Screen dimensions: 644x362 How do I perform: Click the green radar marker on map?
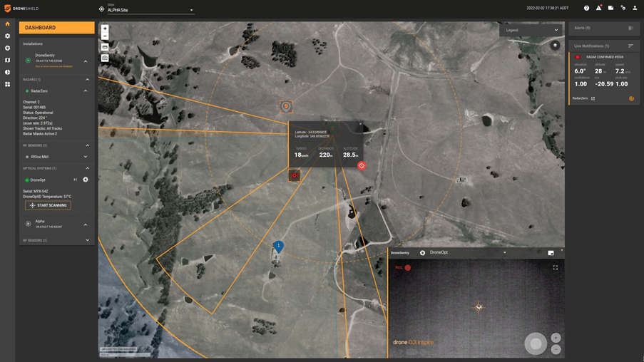tap(333, 129)
